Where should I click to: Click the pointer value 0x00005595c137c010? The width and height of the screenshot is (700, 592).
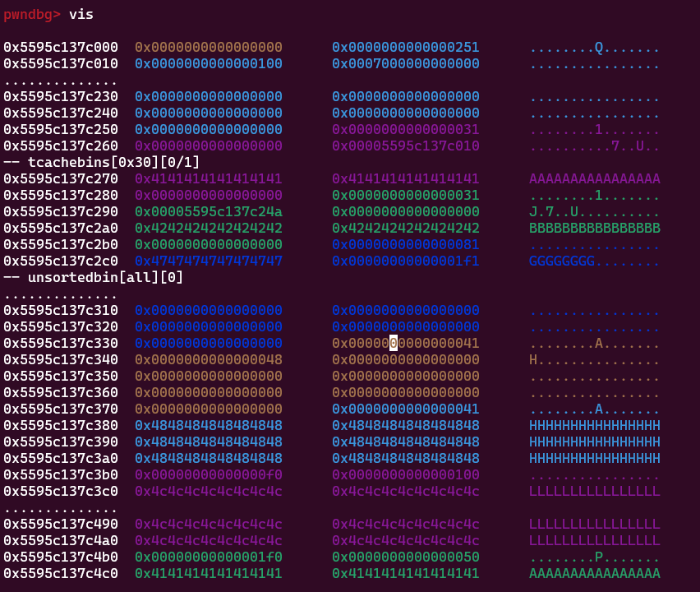tap(404, 146)
